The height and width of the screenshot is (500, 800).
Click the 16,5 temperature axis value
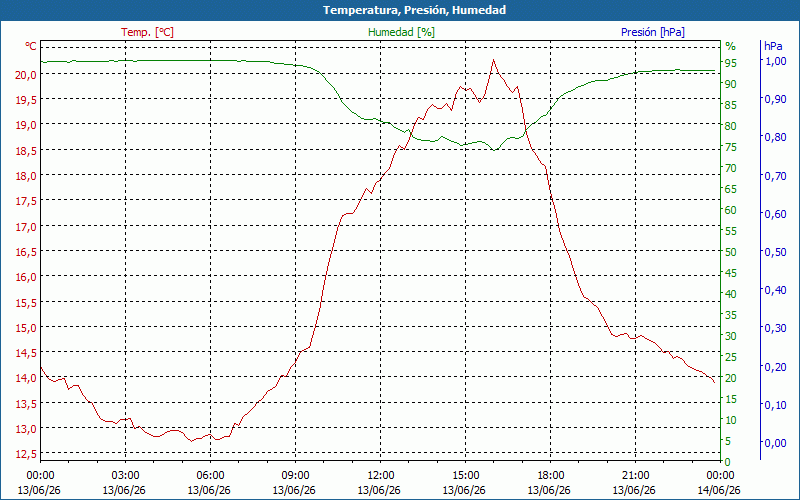(x=27, y=252)
